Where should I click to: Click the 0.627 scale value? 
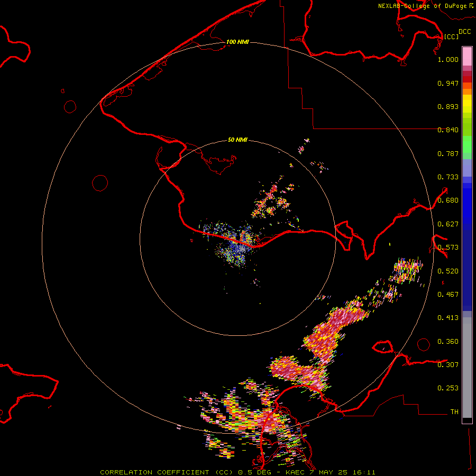[448, 224]
